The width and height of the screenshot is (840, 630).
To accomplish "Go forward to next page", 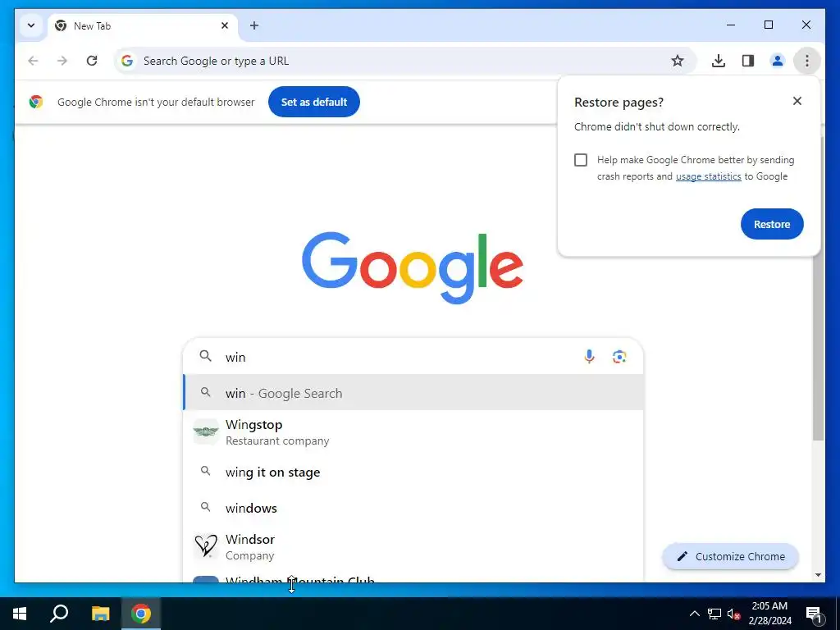I will tap(62, 61).
